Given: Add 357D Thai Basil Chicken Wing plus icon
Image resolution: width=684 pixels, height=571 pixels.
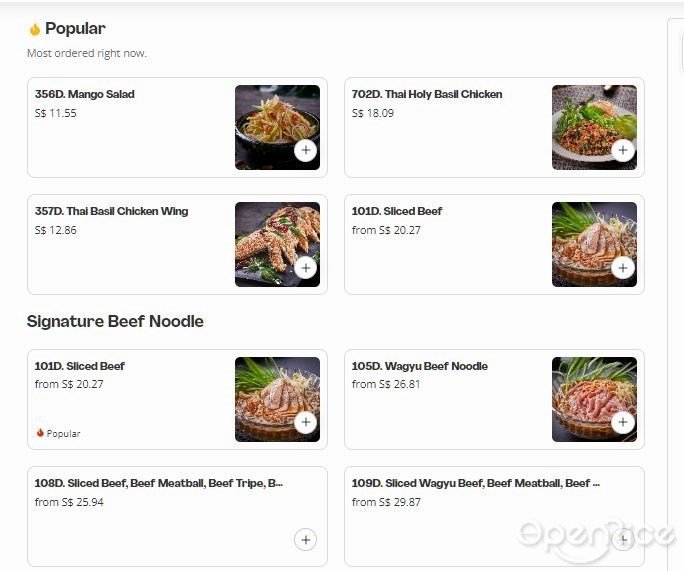Looking at the screenshot, I should [x=306, y=267].
